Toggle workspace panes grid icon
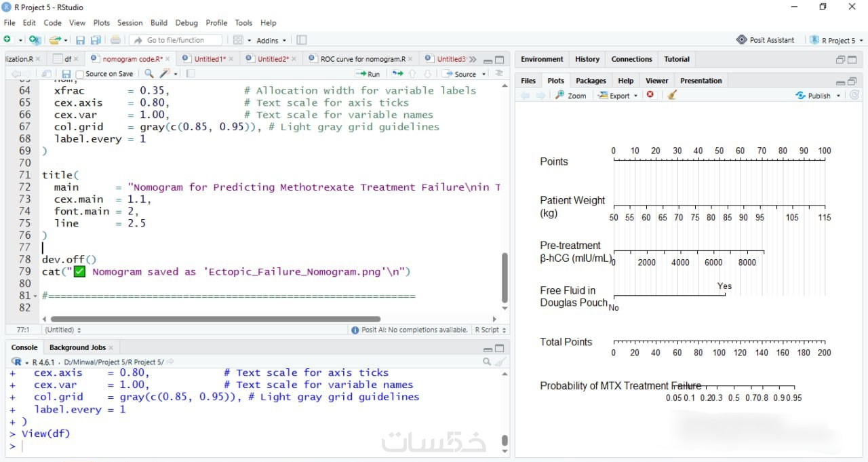The height and width of the screenshot is (462, 868). click(x=238, y=40)
